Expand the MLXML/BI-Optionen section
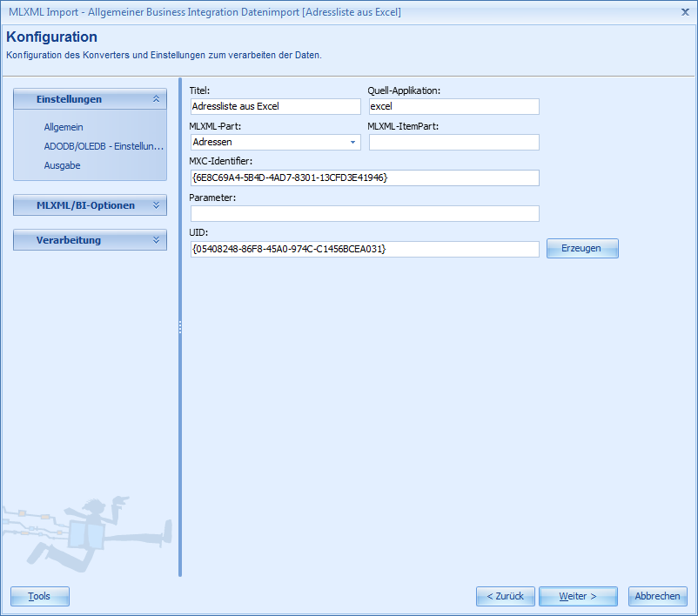 click(x=90, y=205)
